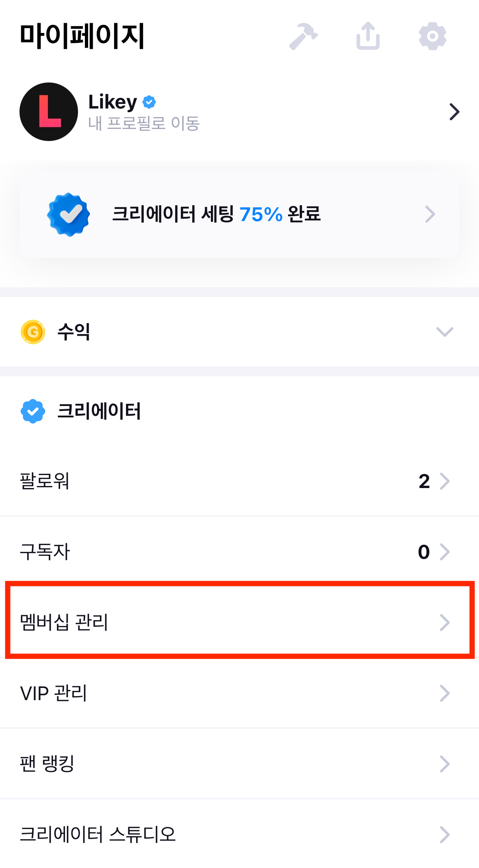Tap the Likey profile avatar
This screenshot has height=868, width=479.
pos(49,112)
